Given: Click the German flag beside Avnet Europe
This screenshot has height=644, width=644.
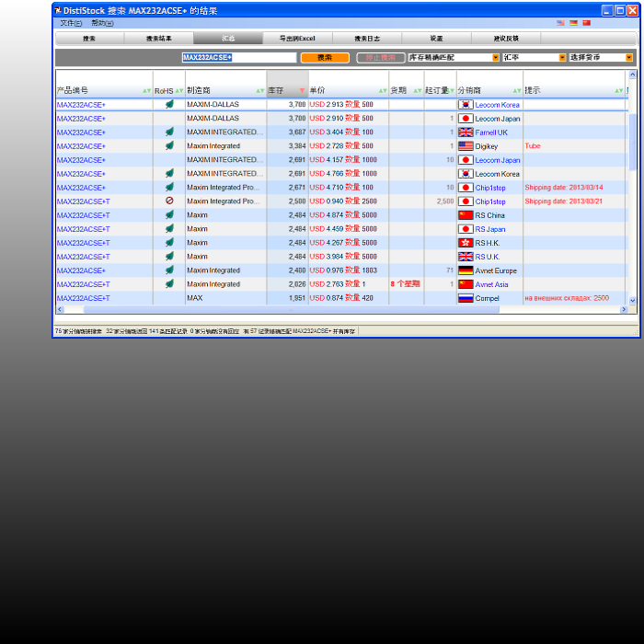Looking at the screenshot, I should pos(466,270).
